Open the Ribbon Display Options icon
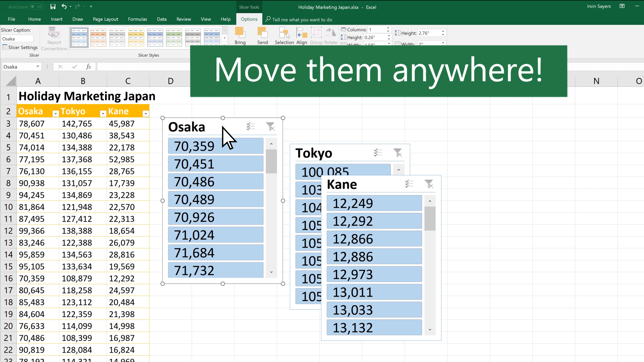Viewport: 644px width, 362px height. (x=622, y=6)
